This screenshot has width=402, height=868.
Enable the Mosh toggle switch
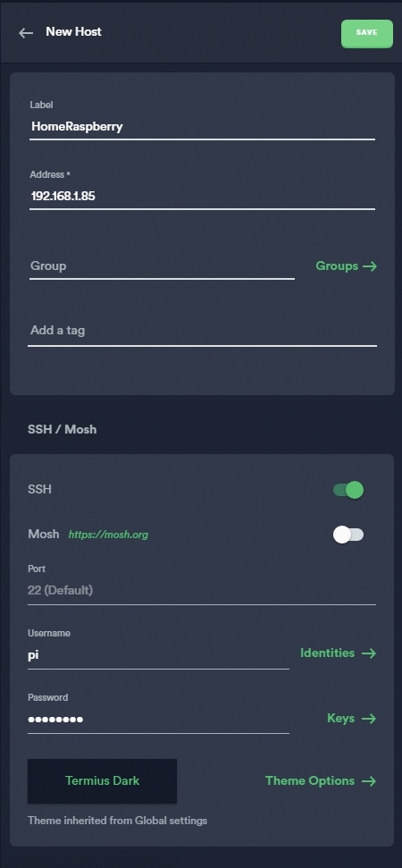coord(348,535)
